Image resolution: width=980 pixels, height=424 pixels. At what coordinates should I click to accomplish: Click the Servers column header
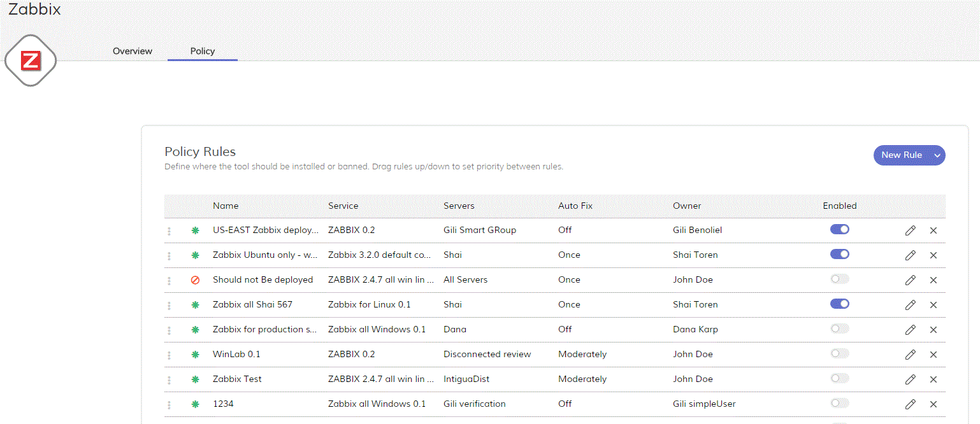[459, 206]
